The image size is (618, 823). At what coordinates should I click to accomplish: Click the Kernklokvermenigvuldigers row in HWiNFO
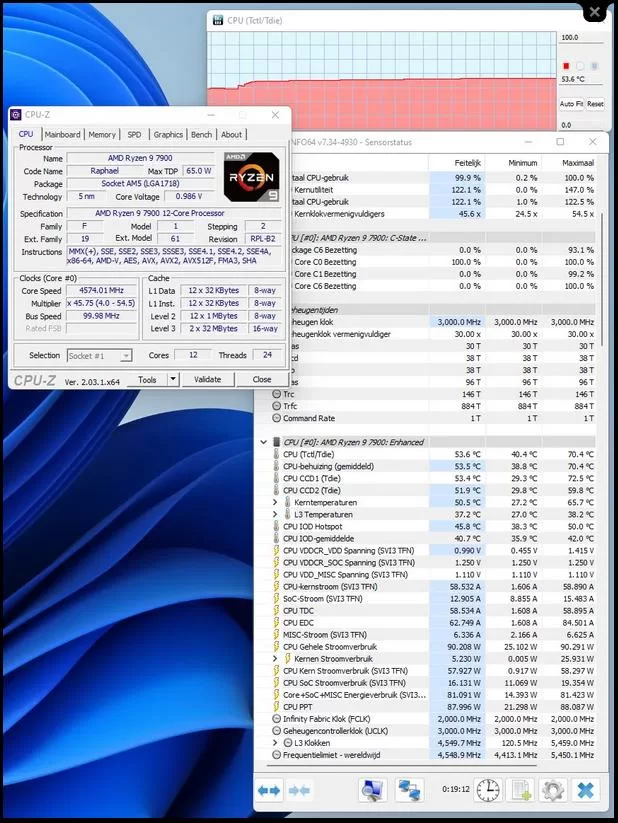pyautogui.click(x=442, y=214)
